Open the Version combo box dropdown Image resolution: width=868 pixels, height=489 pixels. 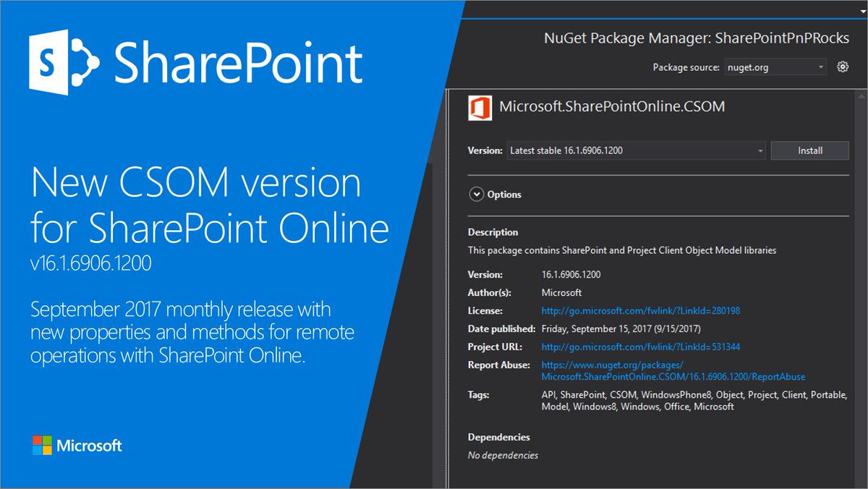click(760, 150)
